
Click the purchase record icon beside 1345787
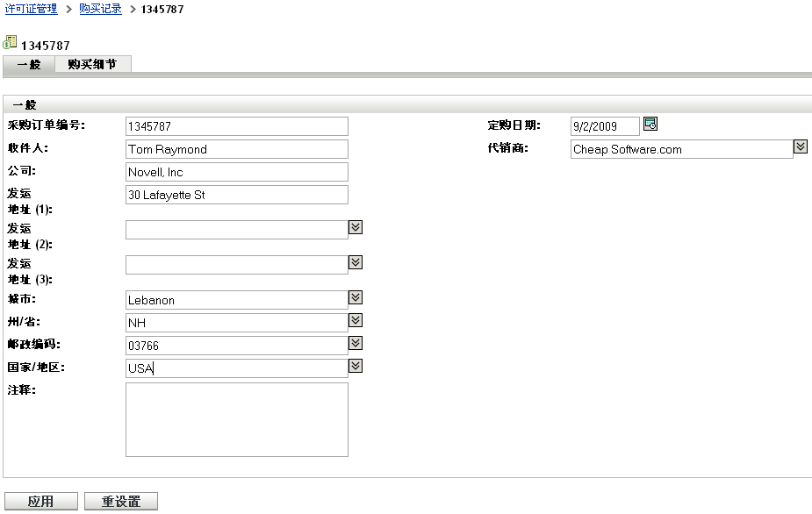tap(11, 42)
